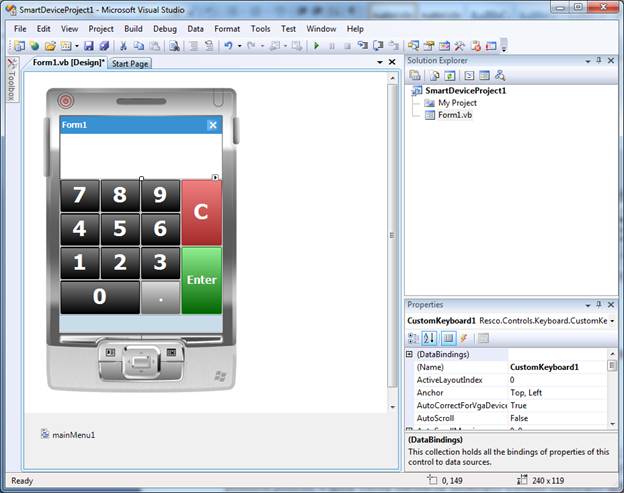The width and height of the screenshot is (624, 493).
Task: Open the Debug menu
Action: 165,29
